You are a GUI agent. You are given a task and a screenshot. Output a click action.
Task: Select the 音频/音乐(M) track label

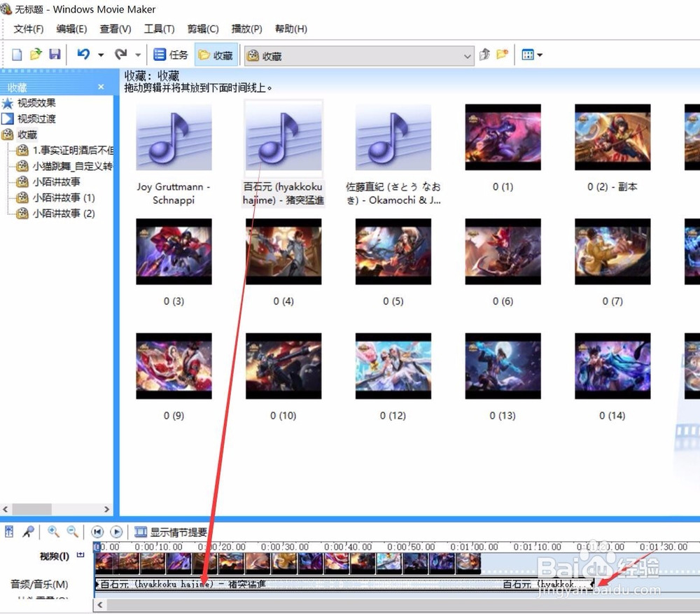coord(39,584)
